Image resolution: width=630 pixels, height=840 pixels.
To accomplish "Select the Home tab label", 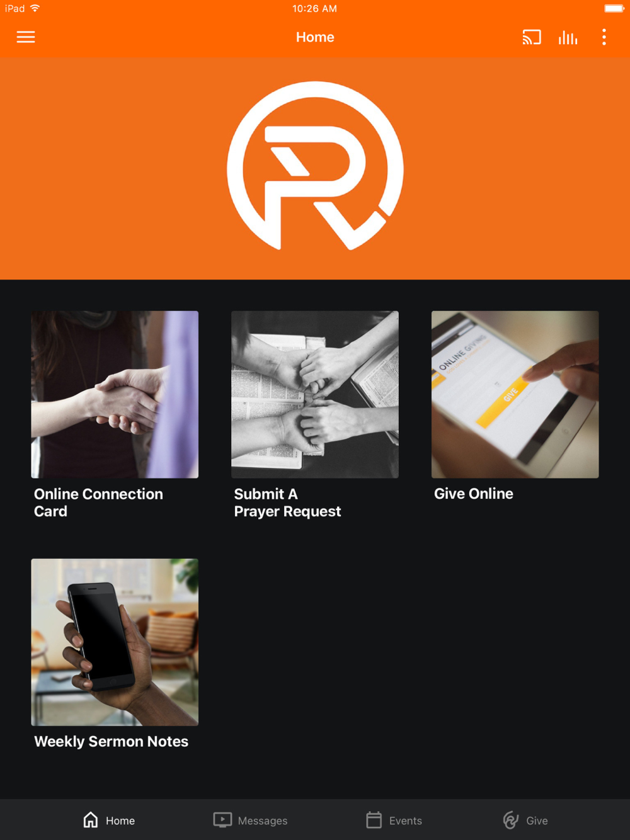I will (x=120, y=820).
